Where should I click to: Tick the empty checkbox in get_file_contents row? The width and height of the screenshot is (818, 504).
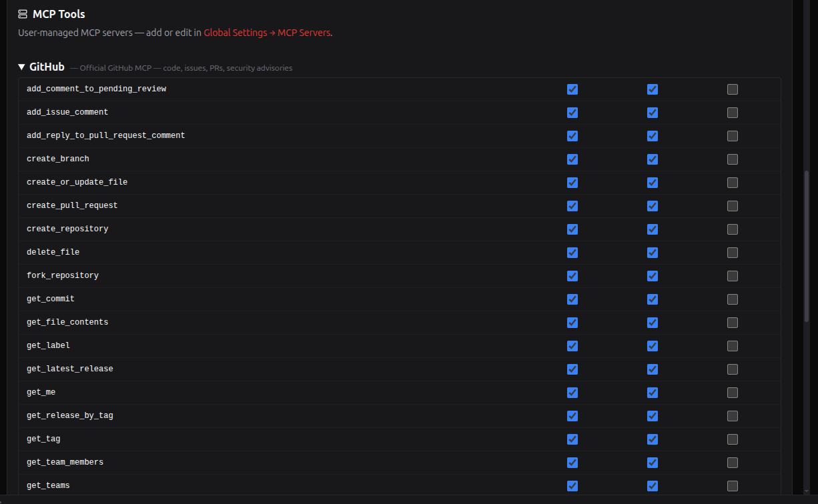point(733,323)
